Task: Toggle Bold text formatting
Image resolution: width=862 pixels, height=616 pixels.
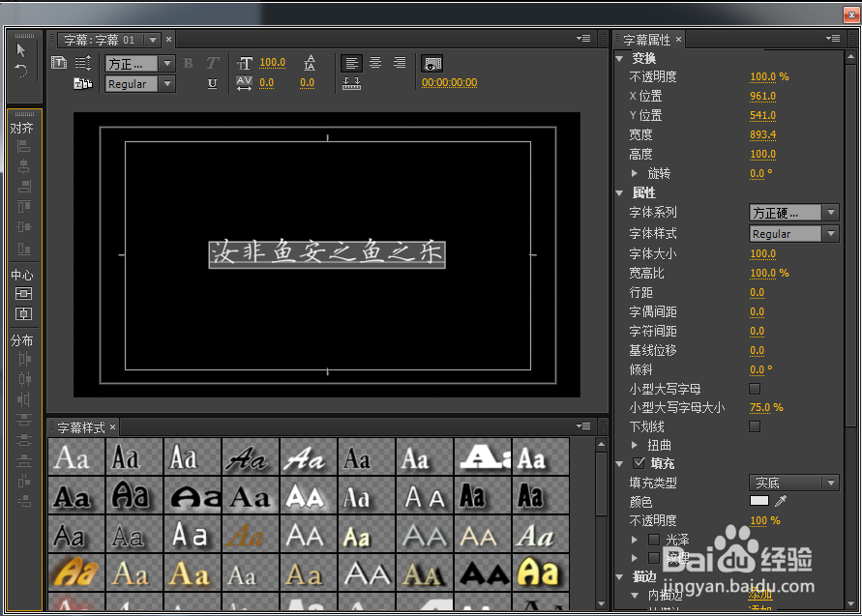Action: tap(188, 63)
